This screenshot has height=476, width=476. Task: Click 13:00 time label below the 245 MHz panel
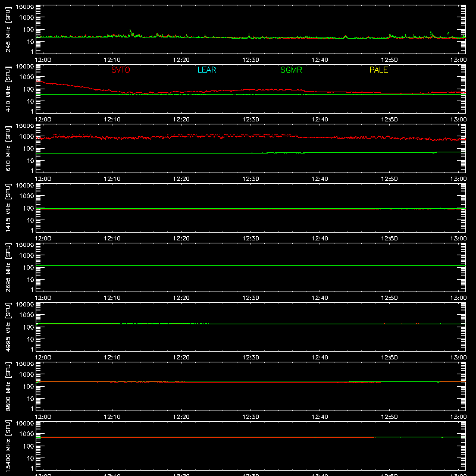pos(458,60)
